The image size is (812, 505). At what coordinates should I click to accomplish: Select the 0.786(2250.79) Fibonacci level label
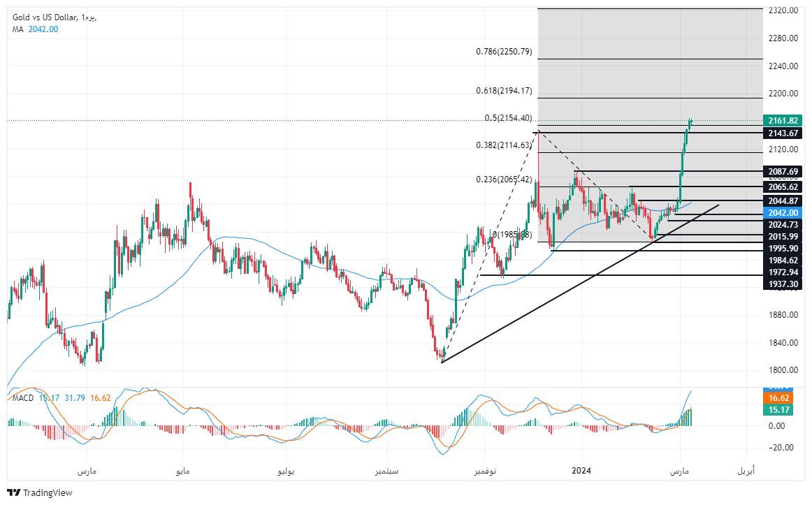pyautogui.click(x=504, y=52)
